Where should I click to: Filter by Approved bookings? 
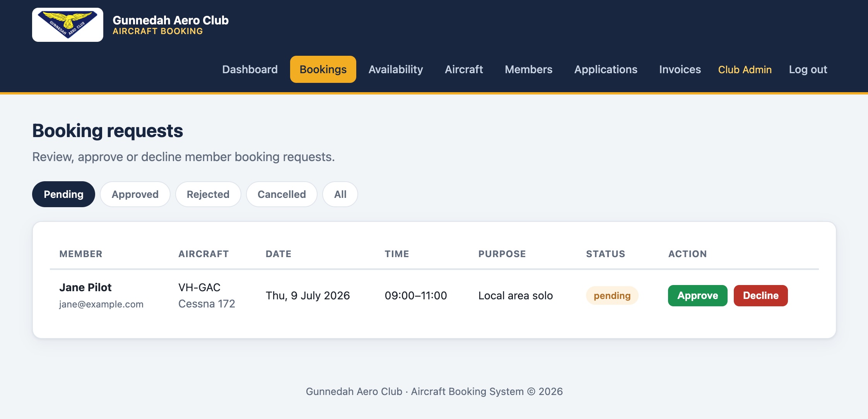[135, 194]
